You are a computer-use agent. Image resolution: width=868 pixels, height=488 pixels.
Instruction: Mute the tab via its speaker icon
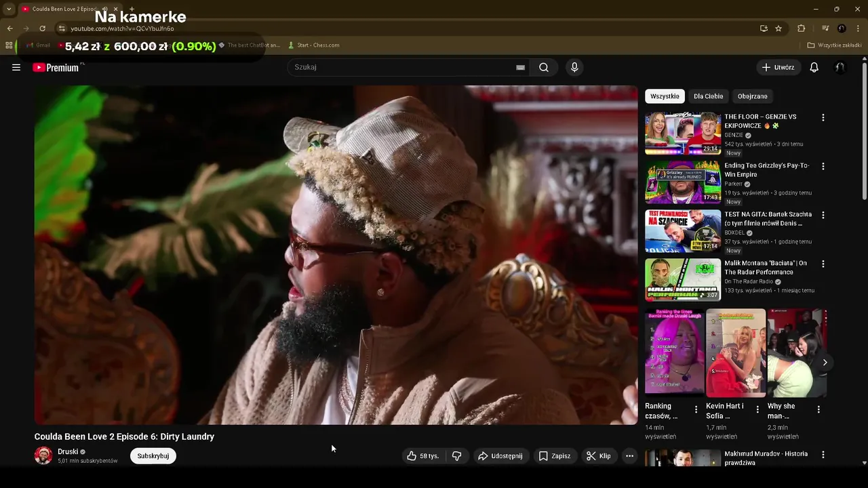point(104,9)
